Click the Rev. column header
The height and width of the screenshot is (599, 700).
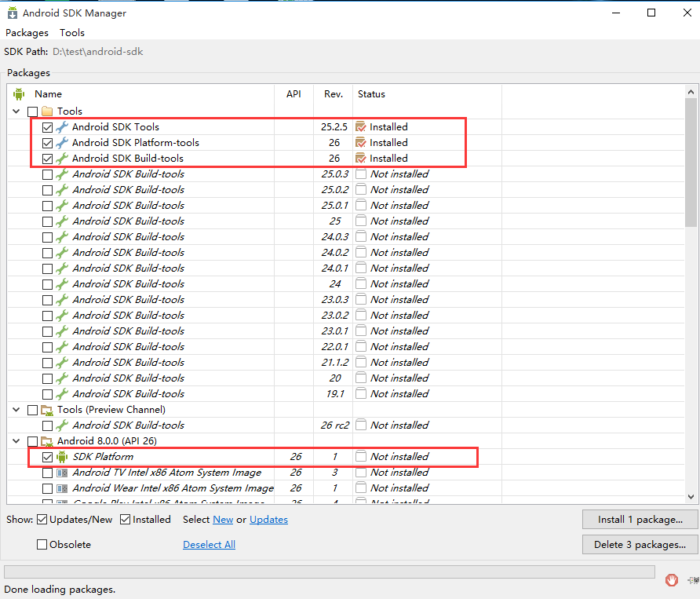click(333, 93)
